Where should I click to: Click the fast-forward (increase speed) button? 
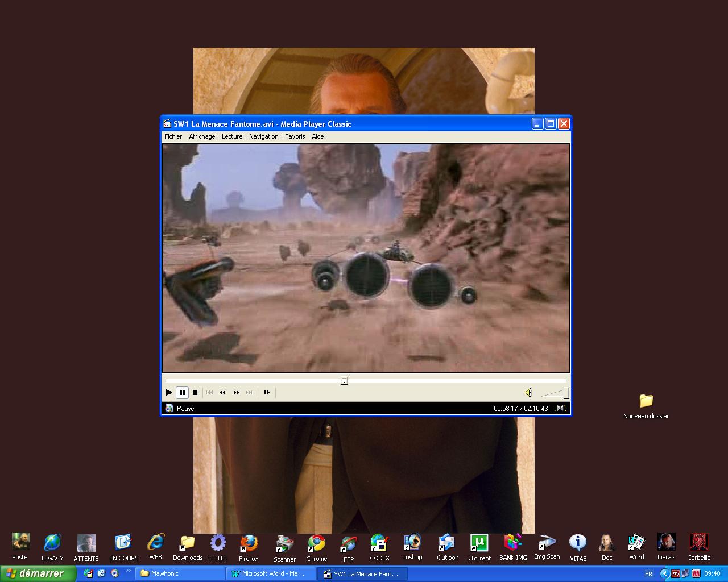[236, 392]
